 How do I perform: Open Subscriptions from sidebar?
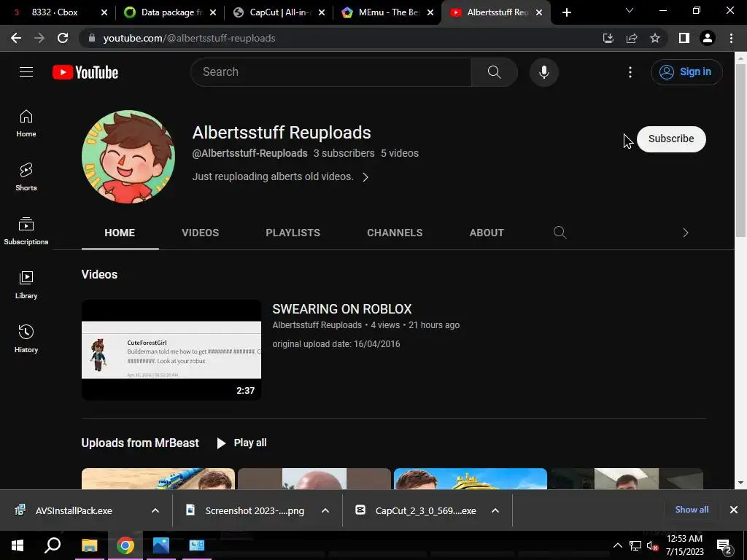click(x=26, y=231)
